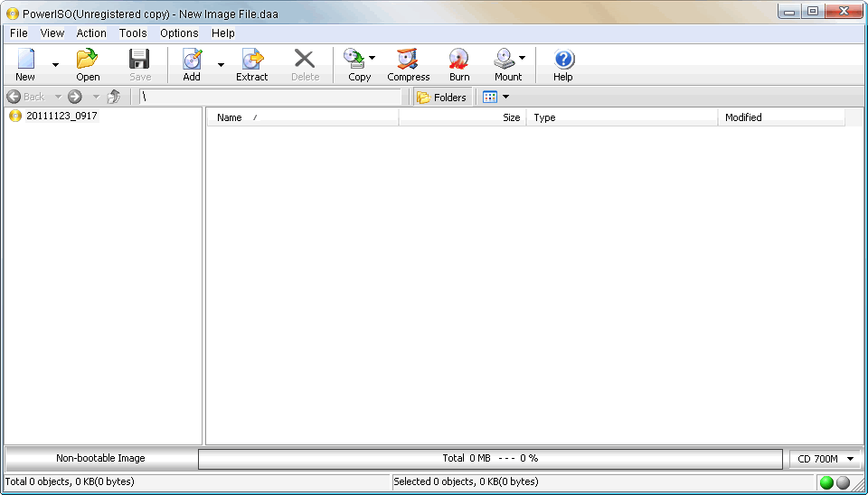Click the view mode grid icon
868x495 pixels.
pyautogui.click(x=490, y=98)
